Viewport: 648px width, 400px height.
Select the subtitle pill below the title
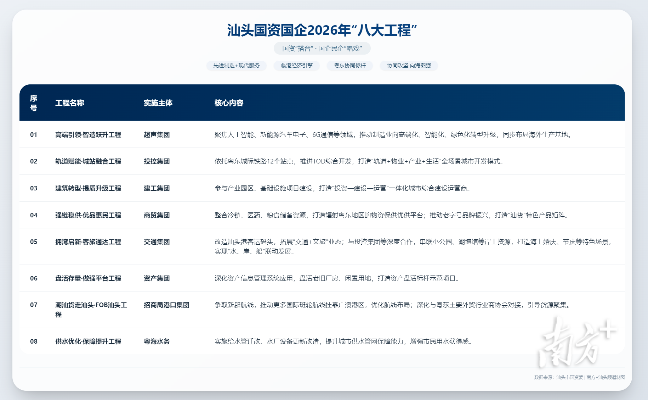click(x=323, y=48)
